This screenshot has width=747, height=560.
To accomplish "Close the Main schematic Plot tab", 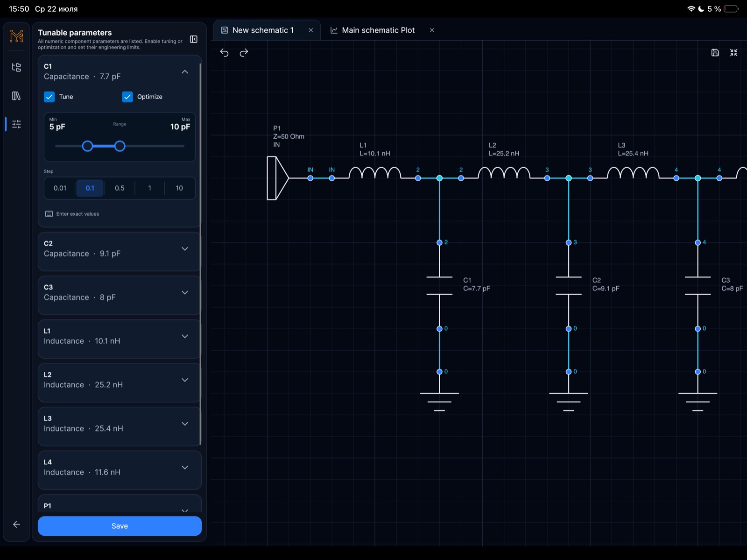I will tap(432, 30).
